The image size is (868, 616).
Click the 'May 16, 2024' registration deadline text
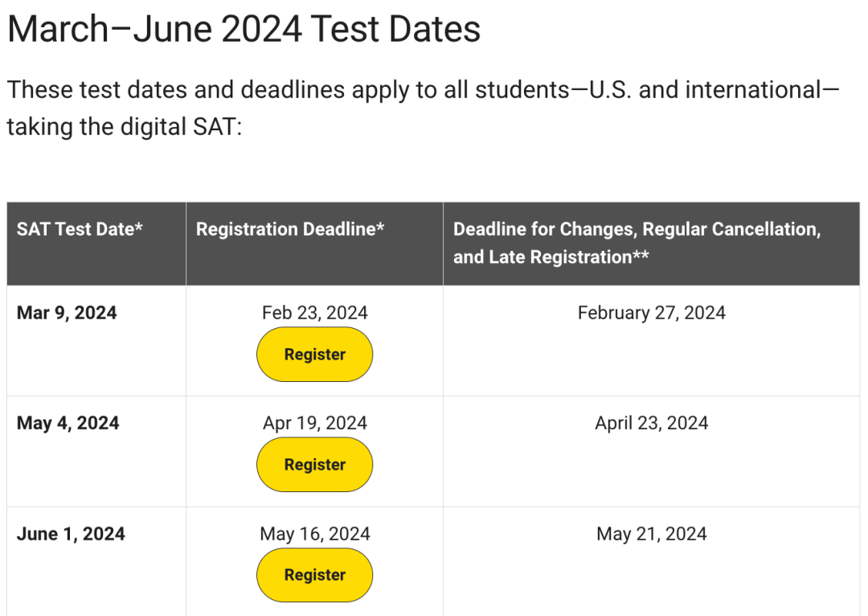click(x=314, y=534)
